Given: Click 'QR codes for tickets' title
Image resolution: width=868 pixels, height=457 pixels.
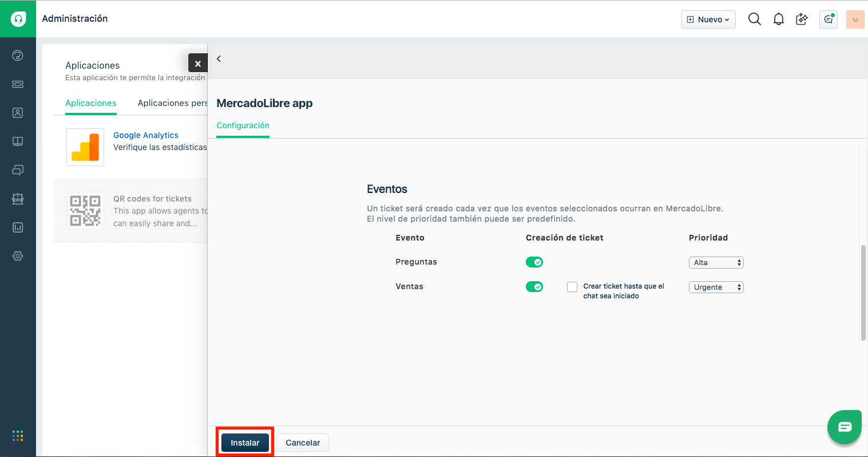Looking at the screenshot, I should pyautogui.click(x=152, y=199).
